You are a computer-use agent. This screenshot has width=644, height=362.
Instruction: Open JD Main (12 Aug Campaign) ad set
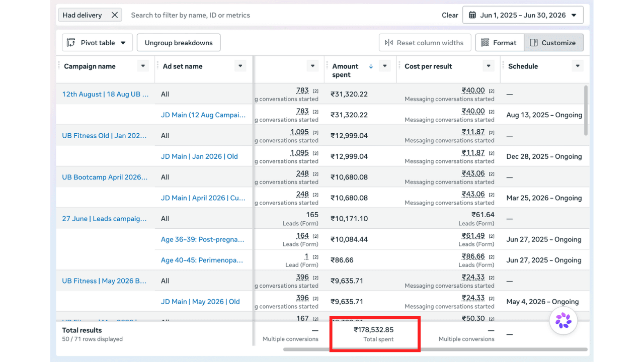pos(203,115)
